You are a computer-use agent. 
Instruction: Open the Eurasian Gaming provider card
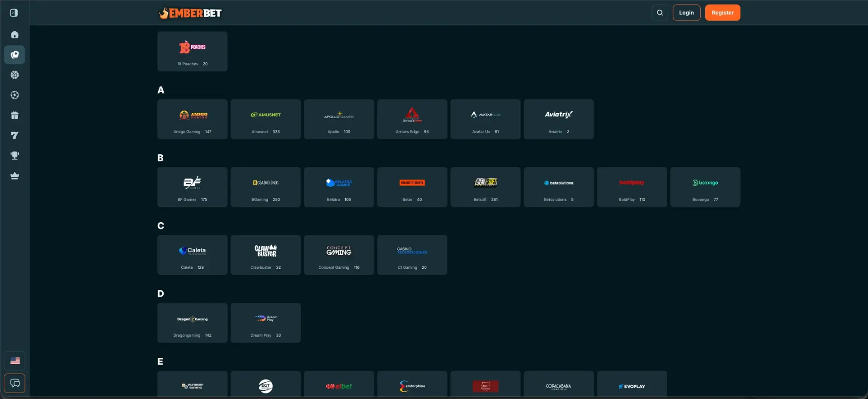192,384
